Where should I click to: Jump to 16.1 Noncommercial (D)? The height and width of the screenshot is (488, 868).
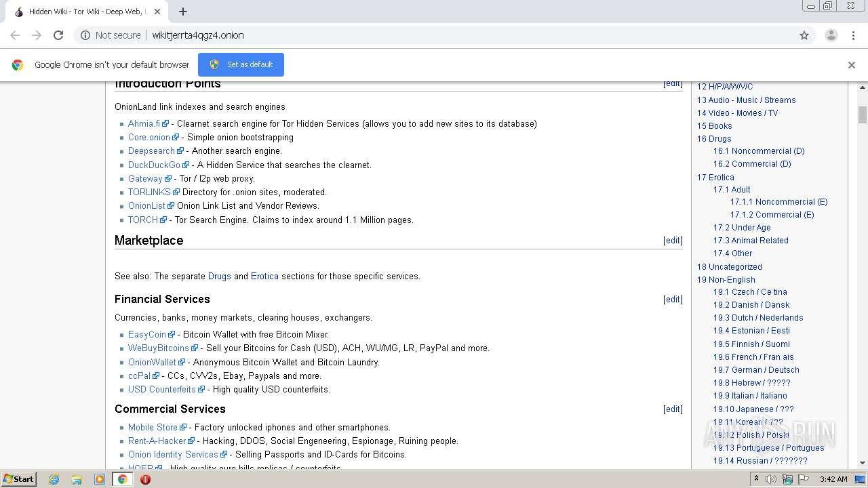coord(759,150)
